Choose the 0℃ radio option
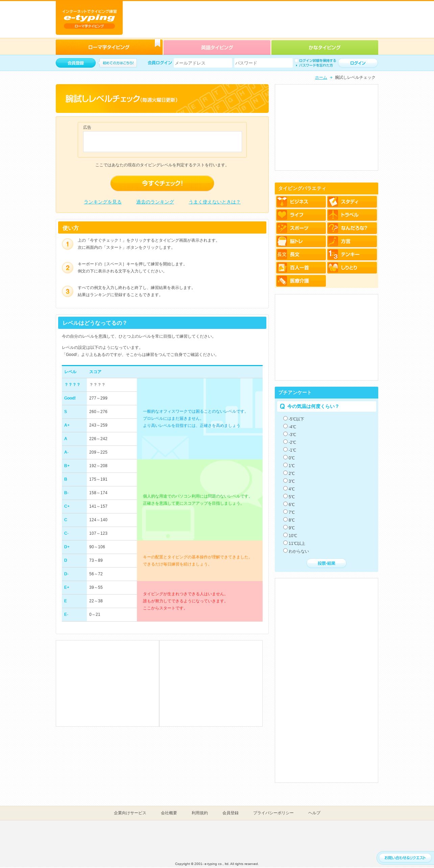The image size is (434, 868). point(285,457)
